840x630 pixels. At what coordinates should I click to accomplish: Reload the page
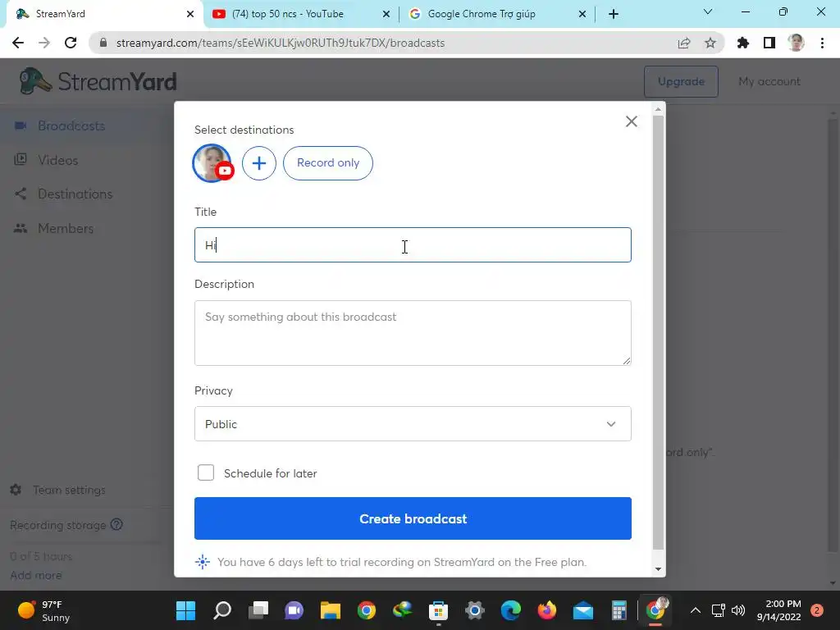(x=71, y=43)
